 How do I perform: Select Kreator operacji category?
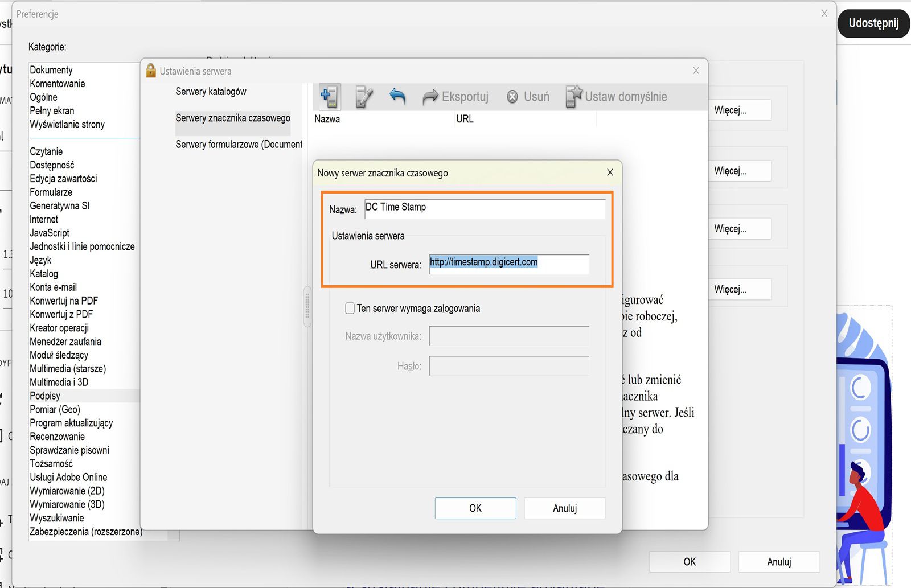click(59, 328)
